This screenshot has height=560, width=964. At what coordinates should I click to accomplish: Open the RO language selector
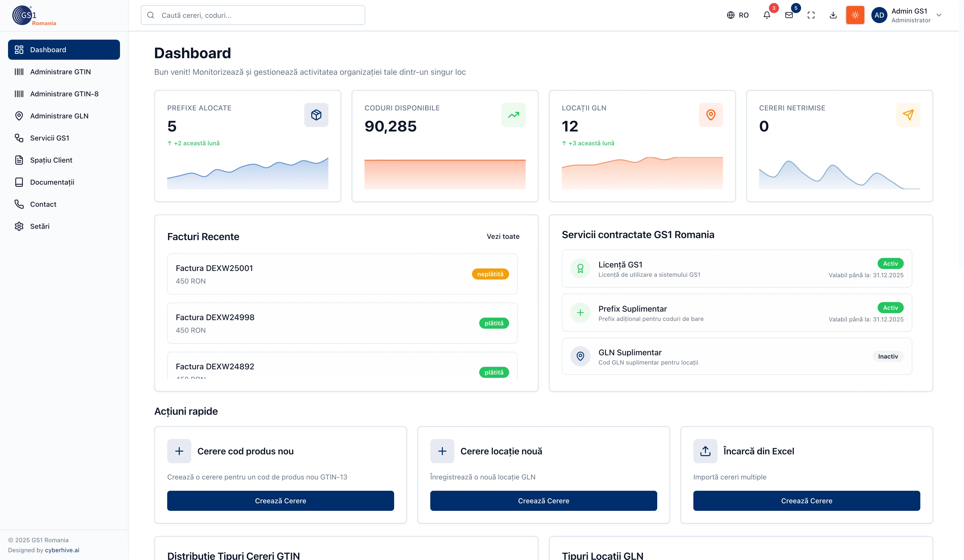[743, 15]
